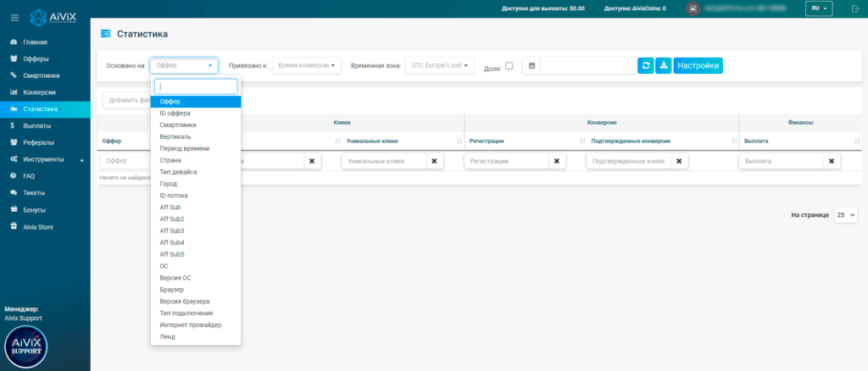868x371 pixels.
Task: Sort by Уникальные клики column arrows
Action: (x=459, y=141)
